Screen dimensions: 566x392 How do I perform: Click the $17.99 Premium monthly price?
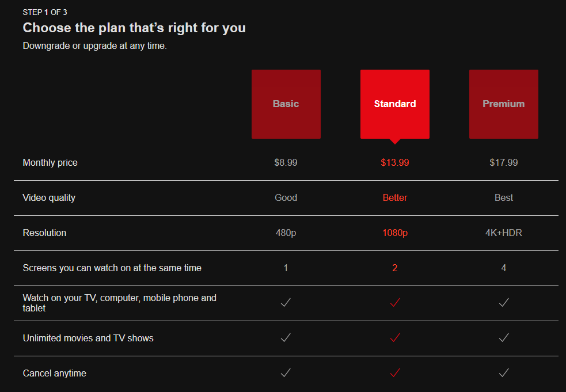coord(503,162)
